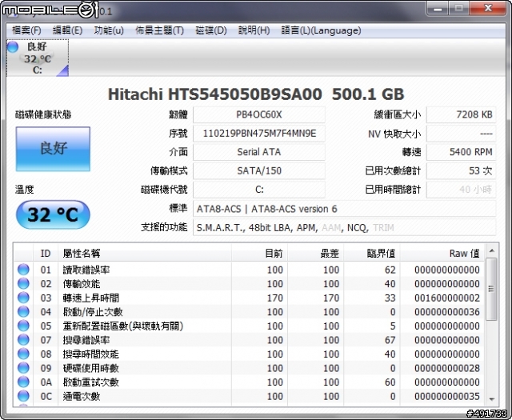Click raw value 000000000035

pyautogui.click(x=447, y=396)
